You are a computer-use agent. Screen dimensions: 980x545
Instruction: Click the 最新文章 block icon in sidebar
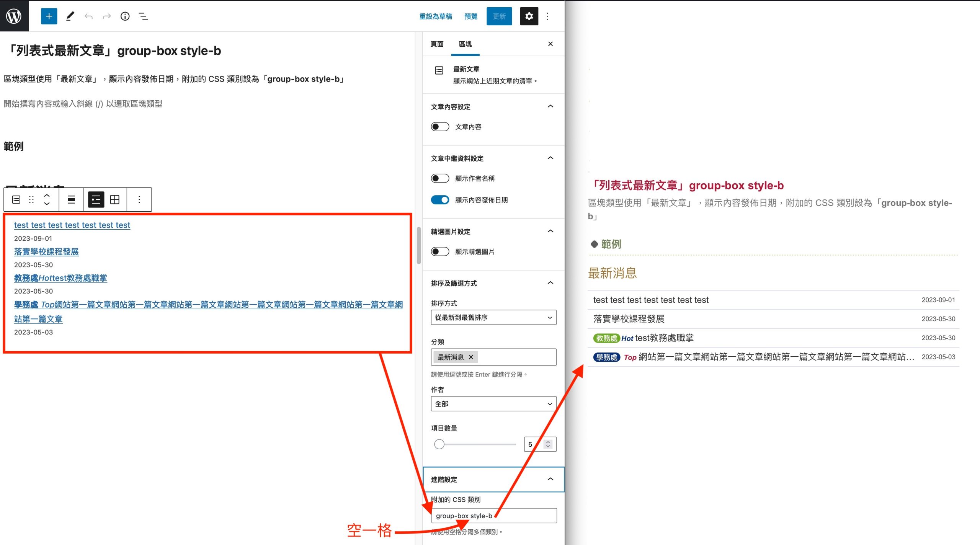[x=439, y=70]
